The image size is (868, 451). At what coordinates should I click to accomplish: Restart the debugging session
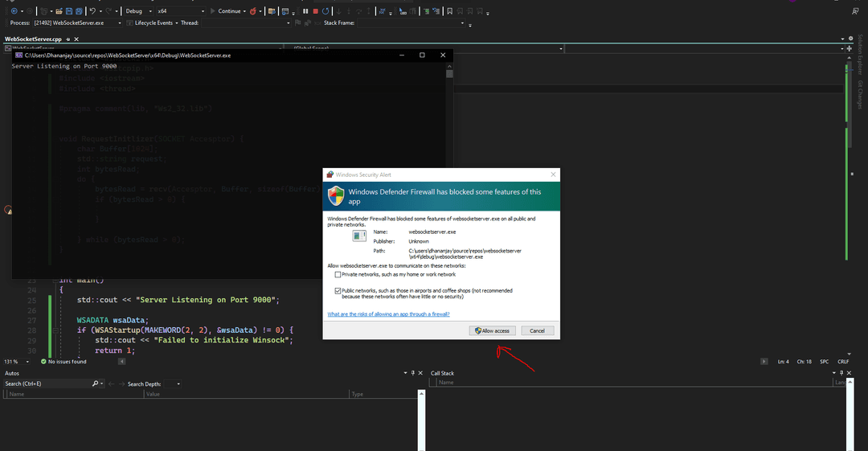click(x=325, y=11)
